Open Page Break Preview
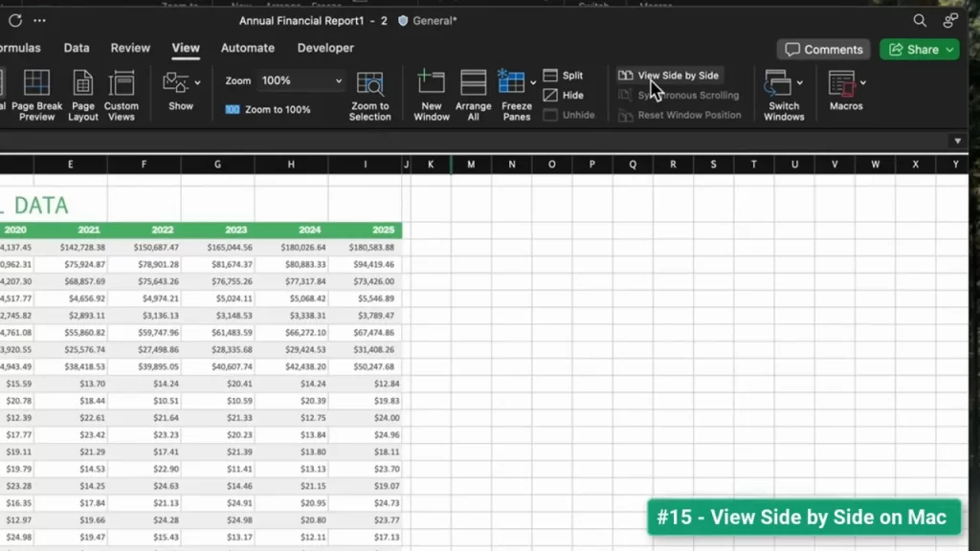This screenshot has height=551, width=980. (36, 93)
